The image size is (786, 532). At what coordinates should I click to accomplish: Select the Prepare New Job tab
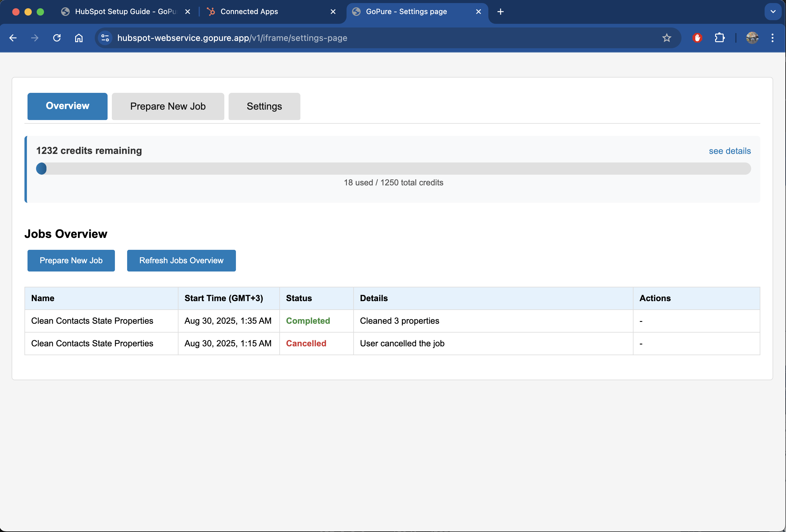click(168, 107)
